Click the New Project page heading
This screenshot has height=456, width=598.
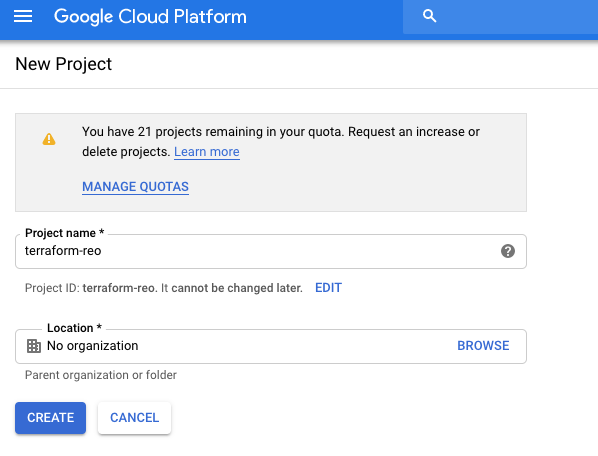coord(64,64)
